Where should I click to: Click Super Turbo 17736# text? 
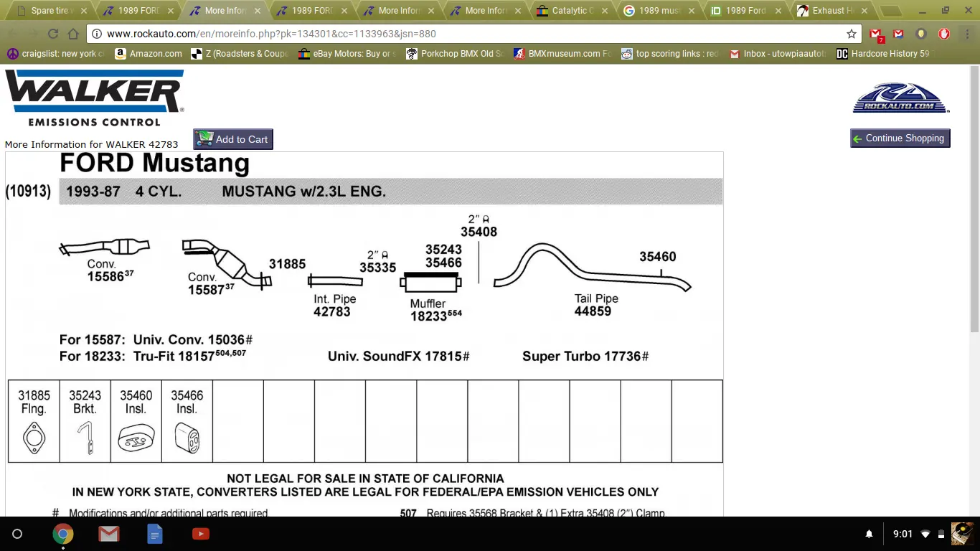585,356
